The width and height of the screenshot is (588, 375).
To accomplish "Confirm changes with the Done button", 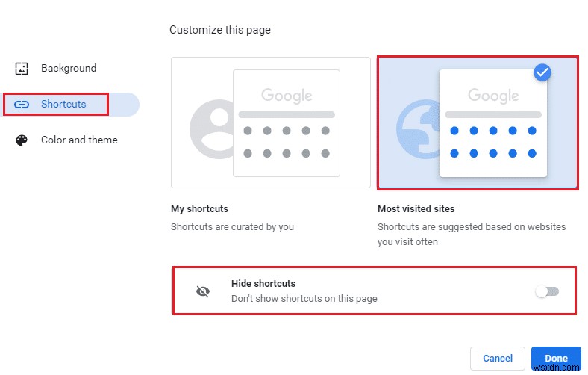I will pos(556,358).
